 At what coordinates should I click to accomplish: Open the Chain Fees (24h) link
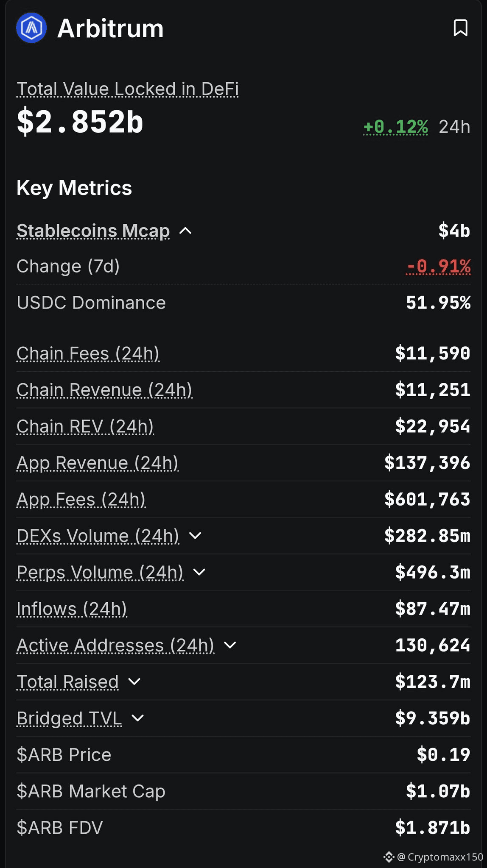click(88, 354)
